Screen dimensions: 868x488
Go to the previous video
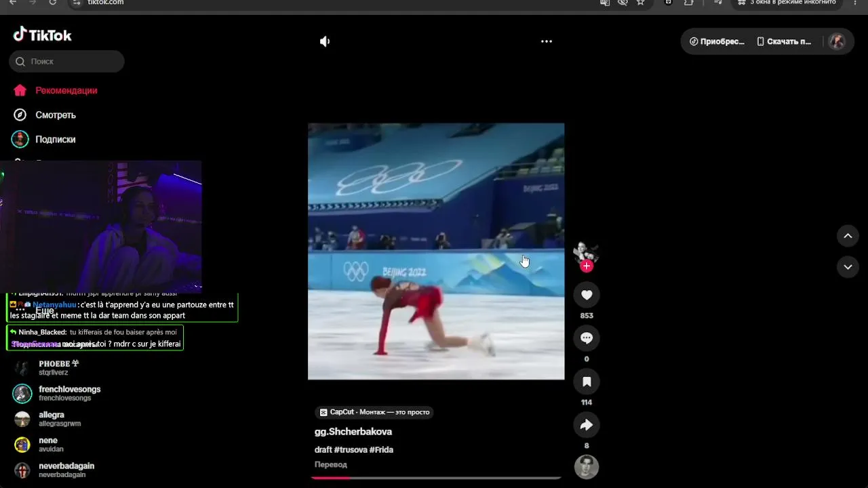point(848,236)
